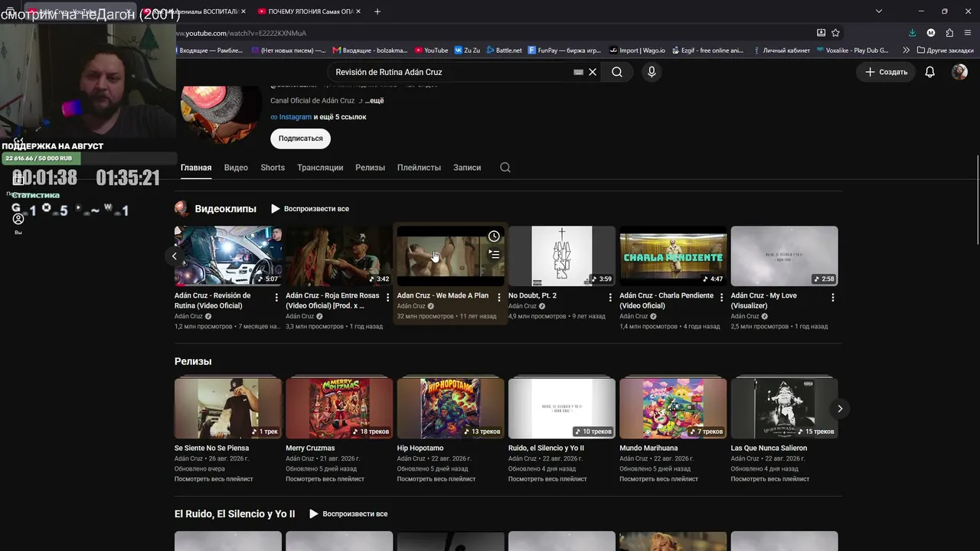Add We Made A Plan to queue
Image resolution: width=980 pixels, height=551 pixels.
(494, 255)
